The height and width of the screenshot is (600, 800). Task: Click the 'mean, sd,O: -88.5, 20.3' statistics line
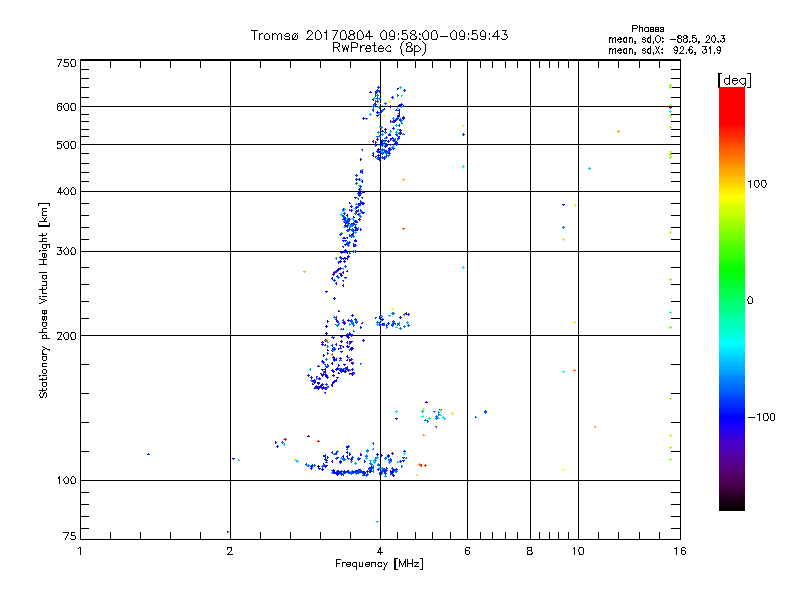click(x=666, y=39)
